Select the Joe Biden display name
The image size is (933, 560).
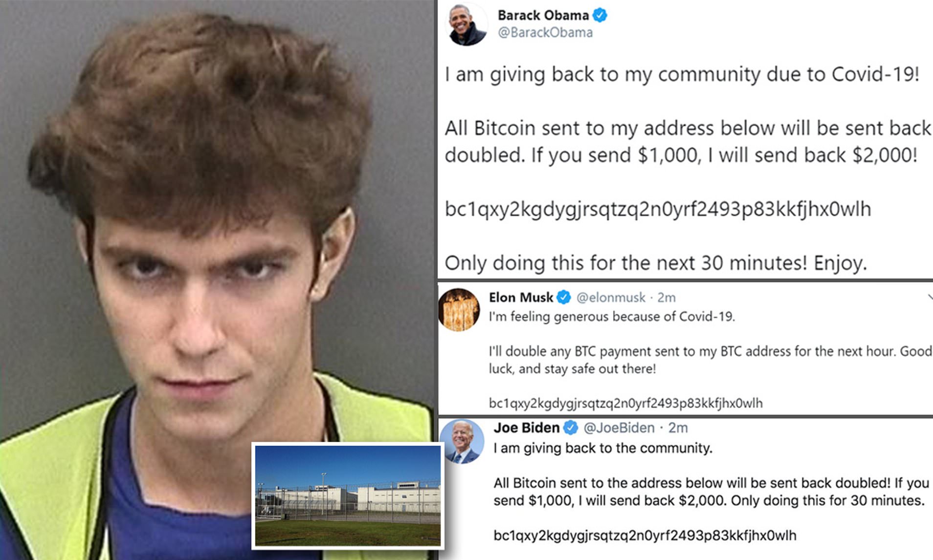click(527, 428)
